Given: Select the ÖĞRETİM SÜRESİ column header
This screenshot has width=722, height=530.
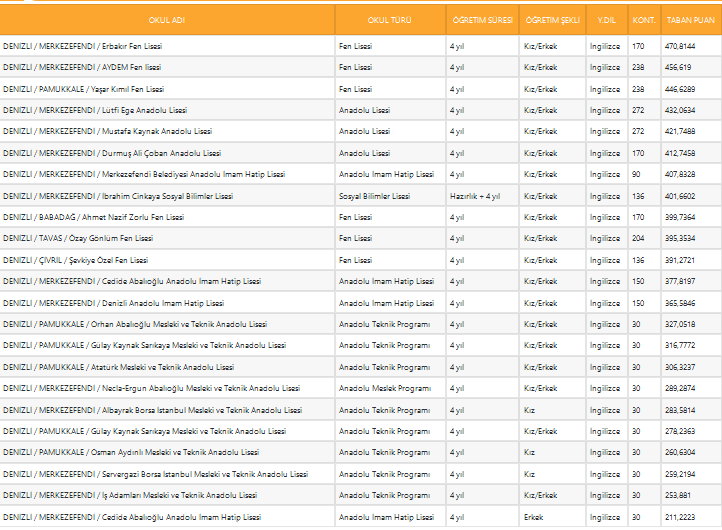Looking at the screenshot, I should (481, 20).
